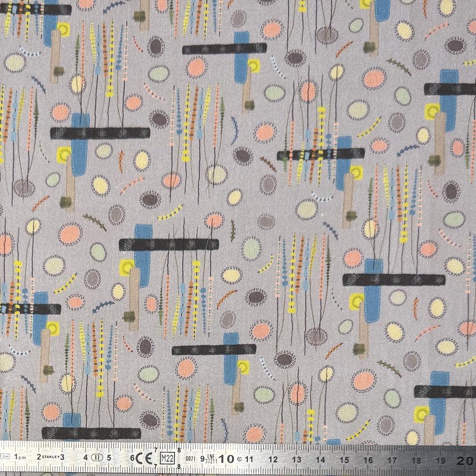The width and height of the screenshot is (476, 476).
Task: Click the class II oval symbol
Action: pos(97,457)
